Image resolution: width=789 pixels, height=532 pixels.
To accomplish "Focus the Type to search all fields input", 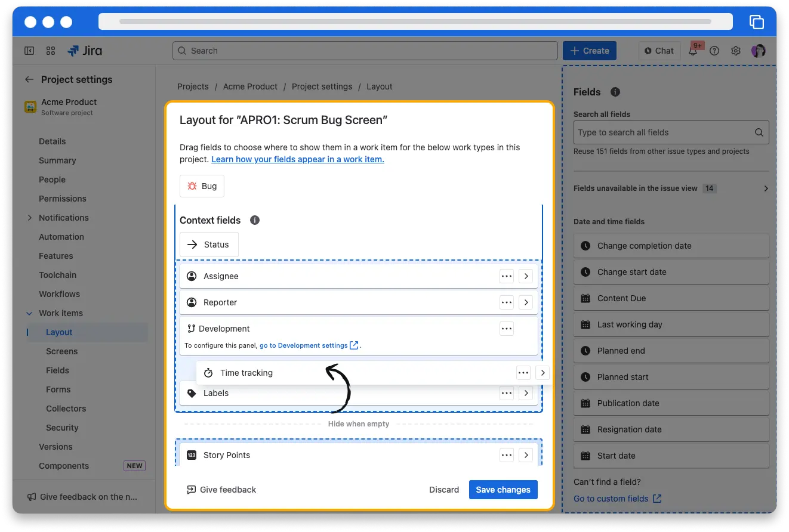I will click(x=671, y=132).
